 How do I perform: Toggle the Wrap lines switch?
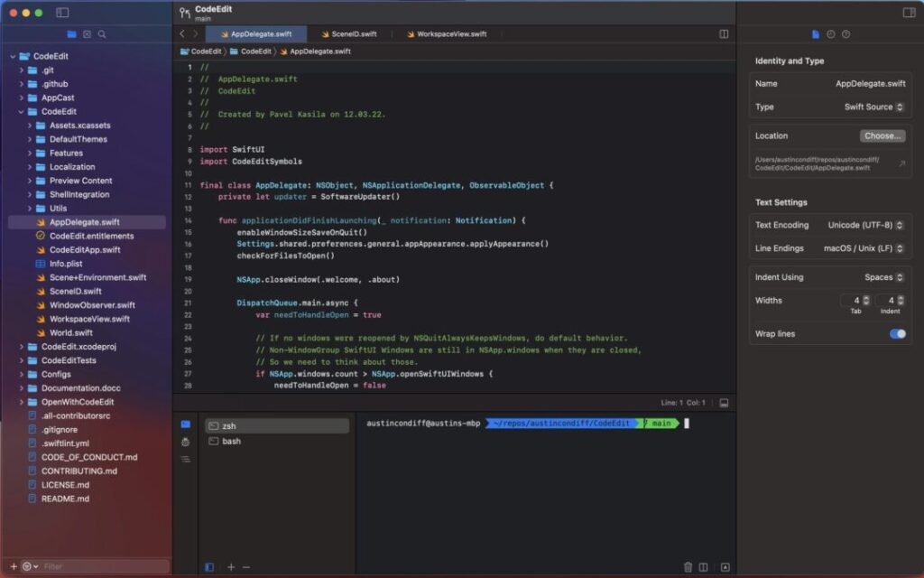pos(898,334)
